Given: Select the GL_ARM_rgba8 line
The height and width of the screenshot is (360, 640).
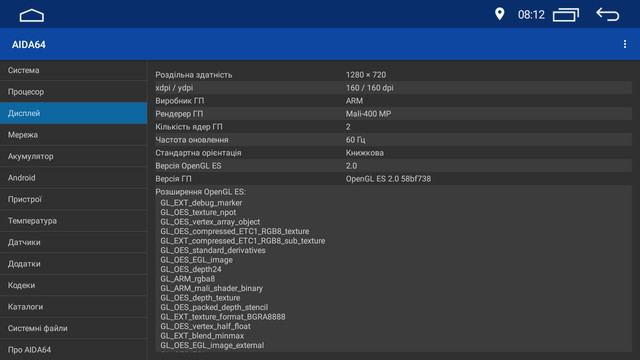Looking at the screenshot, I should 187,279.
